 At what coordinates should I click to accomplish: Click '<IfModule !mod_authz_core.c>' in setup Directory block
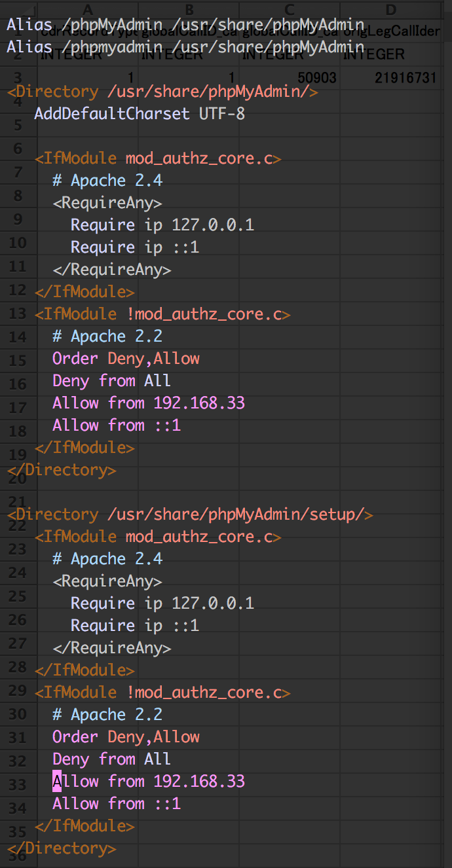pos(162,693)
